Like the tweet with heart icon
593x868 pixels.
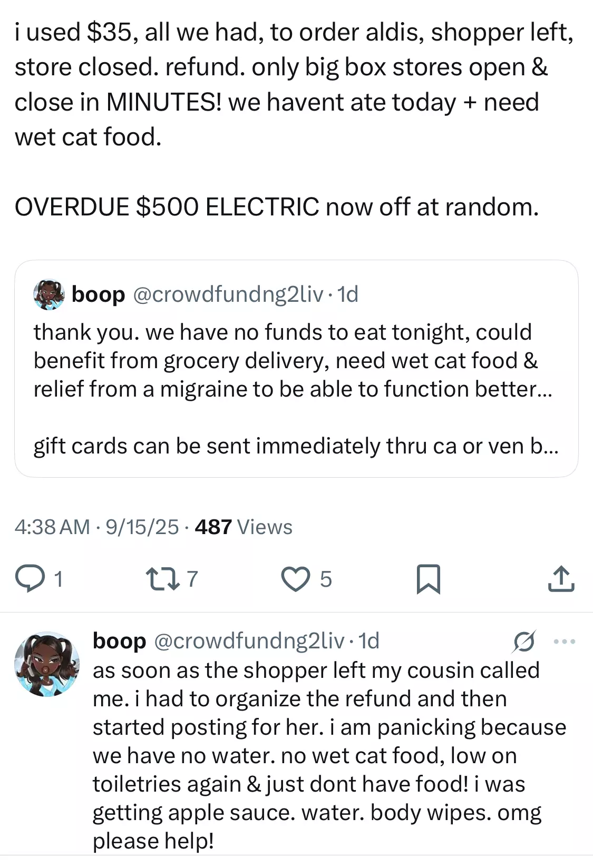[296, 579]
